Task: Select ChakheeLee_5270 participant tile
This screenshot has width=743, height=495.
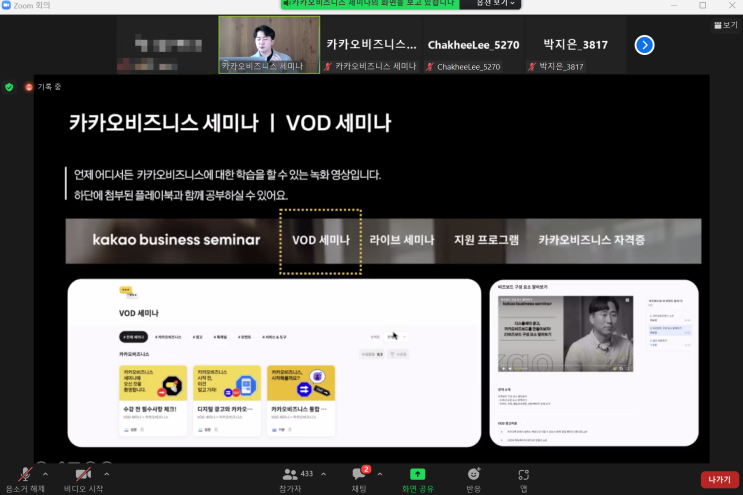Action: (x=473, y=45)
